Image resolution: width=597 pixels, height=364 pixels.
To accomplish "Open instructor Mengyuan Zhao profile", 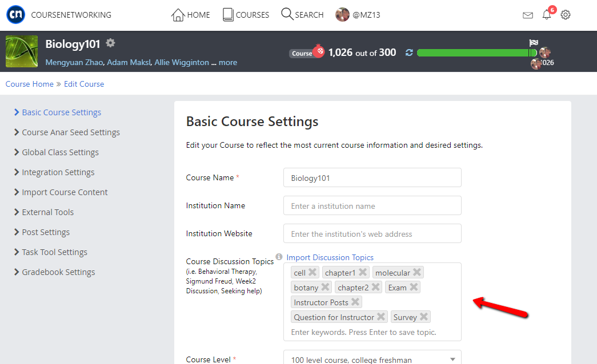I will [74, 62].
